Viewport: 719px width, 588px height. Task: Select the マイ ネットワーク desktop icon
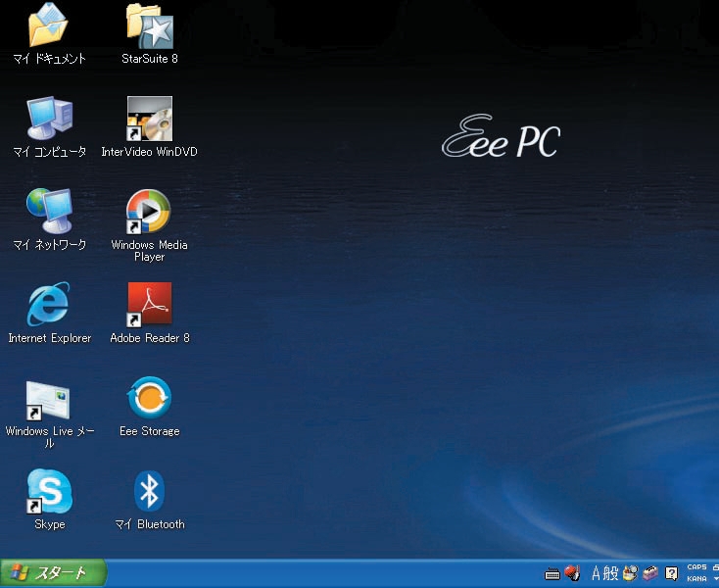coord(50,211)
